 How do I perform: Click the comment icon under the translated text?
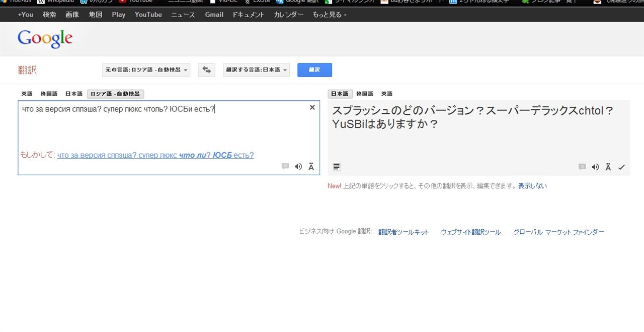(x=582, y=167)
